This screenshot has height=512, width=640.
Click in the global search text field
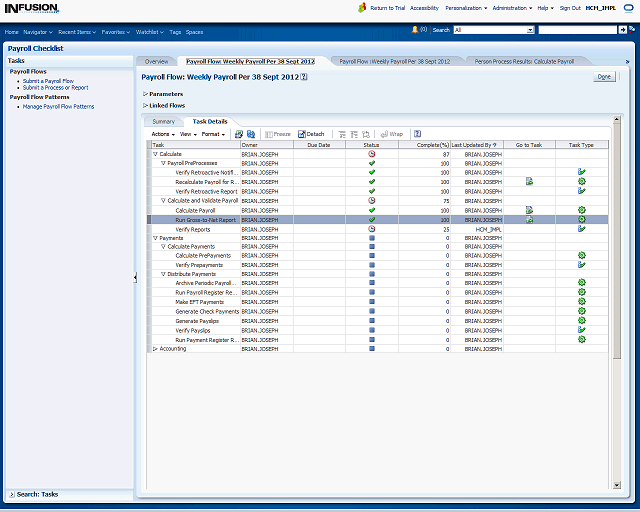575,30
